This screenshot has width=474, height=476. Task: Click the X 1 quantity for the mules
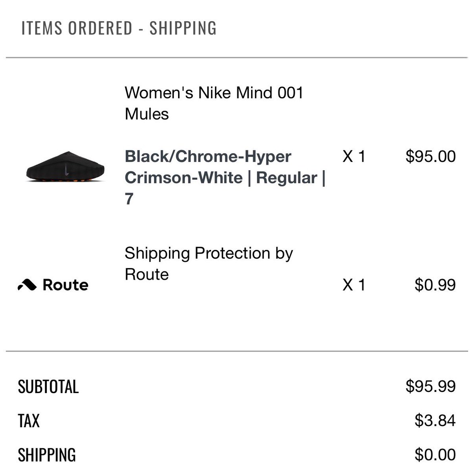(354, 156)
